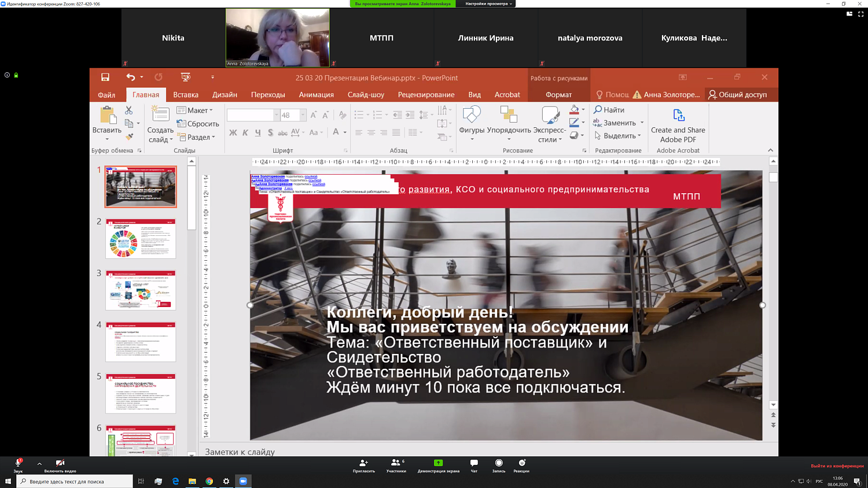Switch to the Формат picture tools tab
The image size is (868, 488).
click(x=558, y=95)
